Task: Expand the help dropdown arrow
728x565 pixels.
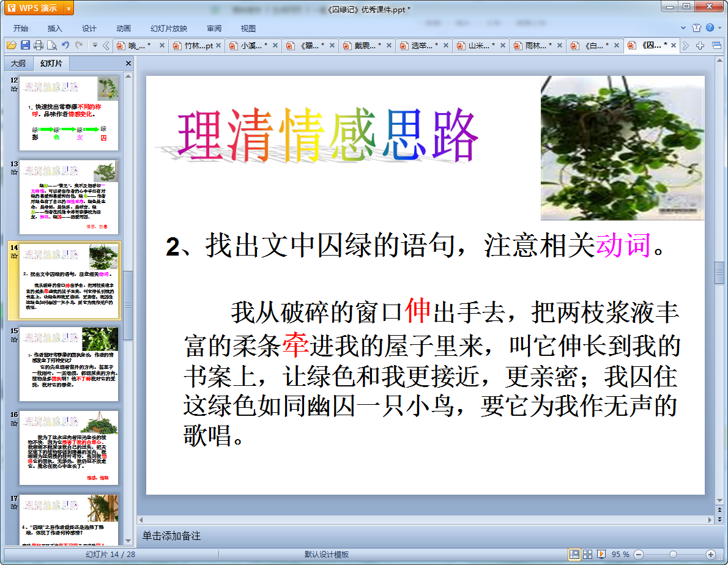Action: (x=719, y=28)
